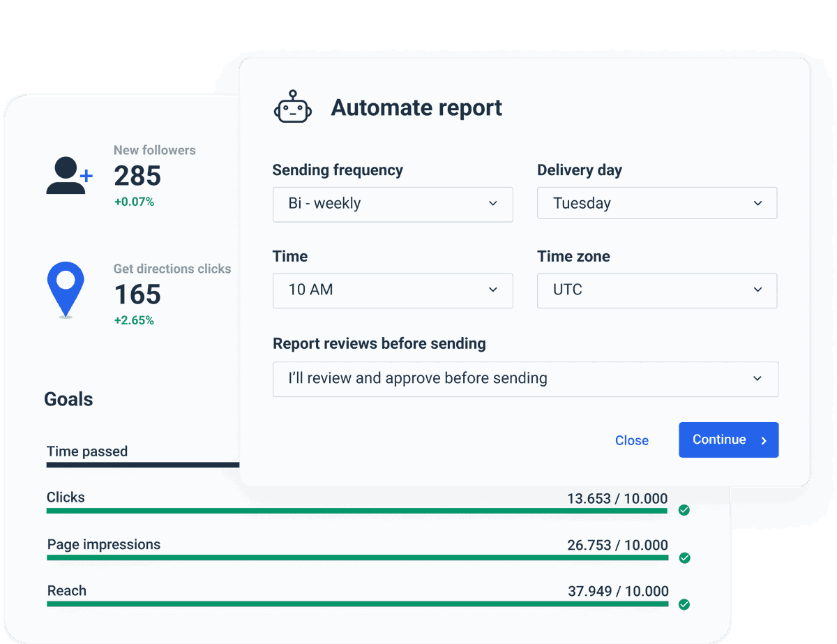Viewport: 837px width, 644px height.
Task: Open the Time dropdown set to 10 AM
Action: (x=393, y=290)
